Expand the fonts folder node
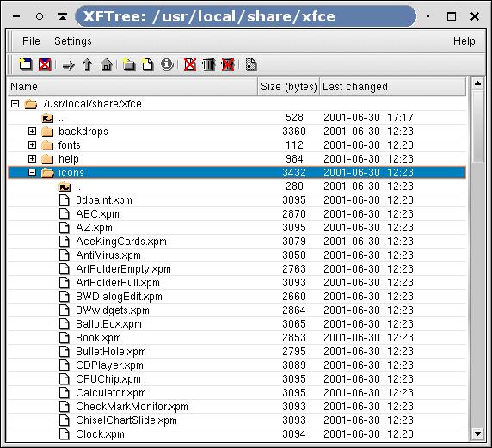Image resolution: width=492 pixels, height=448 pixels. pyautogui.click(x=32, y=145)
